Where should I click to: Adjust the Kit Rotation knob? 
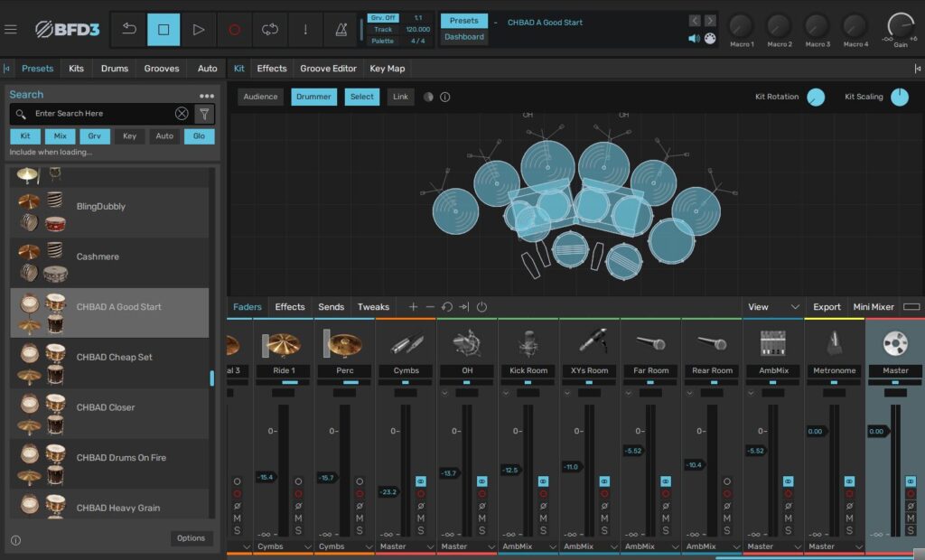click(816, 98)
